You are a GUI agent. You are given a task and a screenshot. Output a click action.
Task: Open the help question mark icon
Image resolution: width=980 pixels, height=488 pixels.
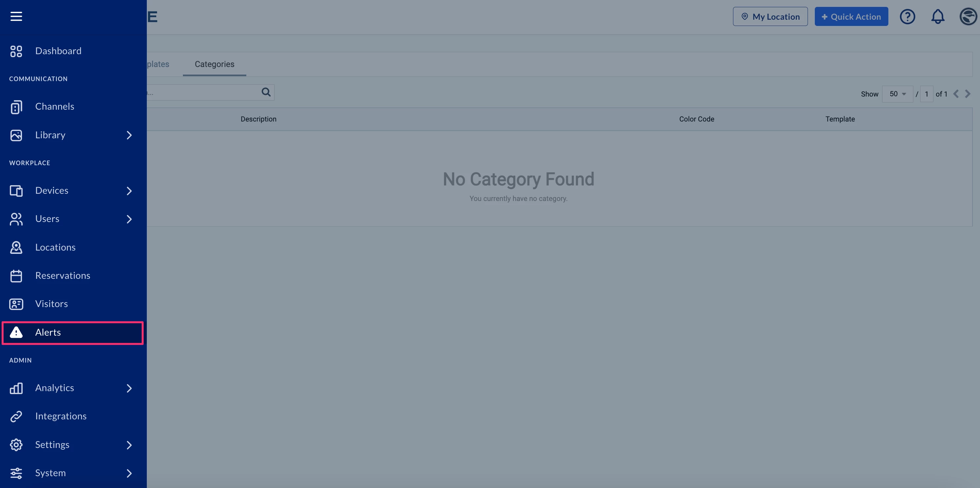click(907, 17)
